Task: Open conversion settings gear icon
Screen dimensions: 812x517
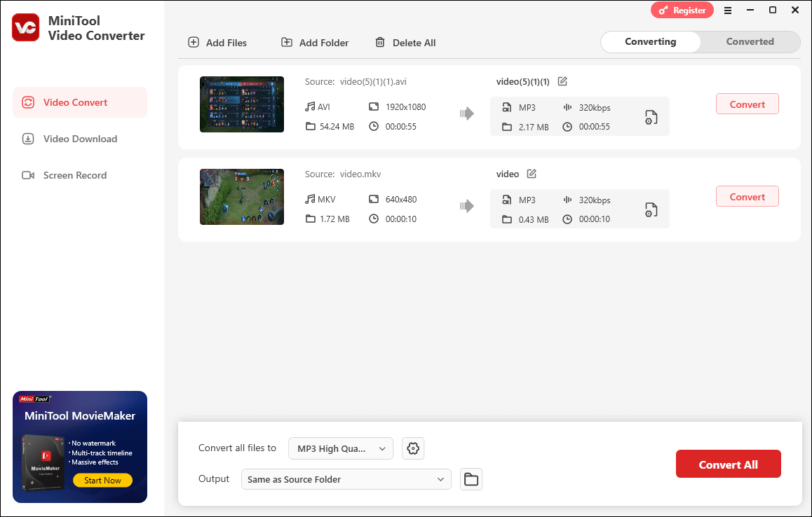Action: pos(413,448)
